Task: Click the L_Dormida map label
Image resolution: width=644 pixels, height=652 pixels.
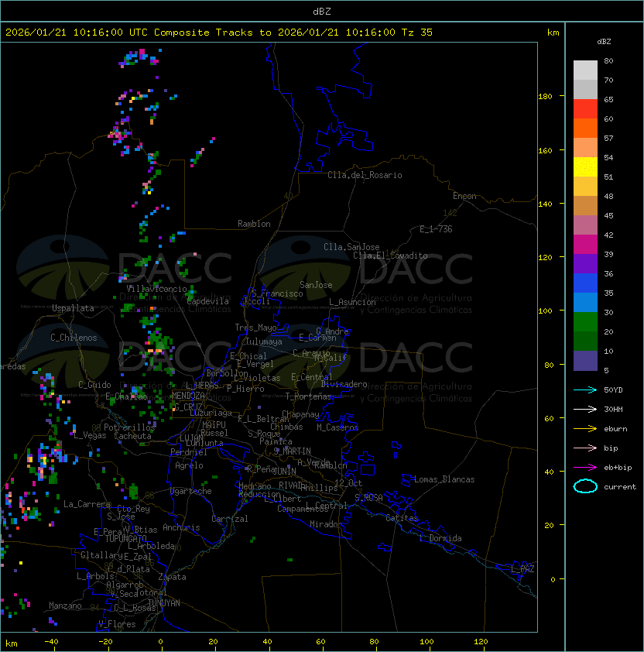Action: [x=440, y=538]
